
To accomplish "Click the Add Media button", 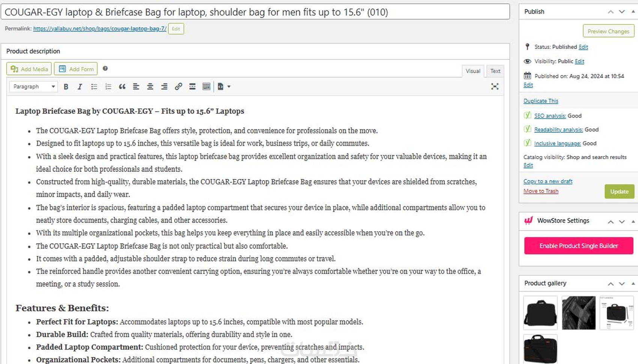I will [29, 69].
